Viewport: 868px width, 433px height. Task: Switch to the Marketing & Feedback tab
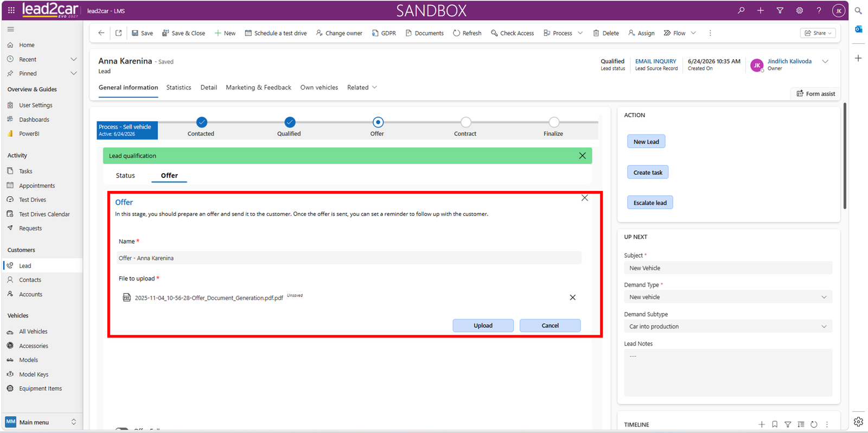click(258, 87)
